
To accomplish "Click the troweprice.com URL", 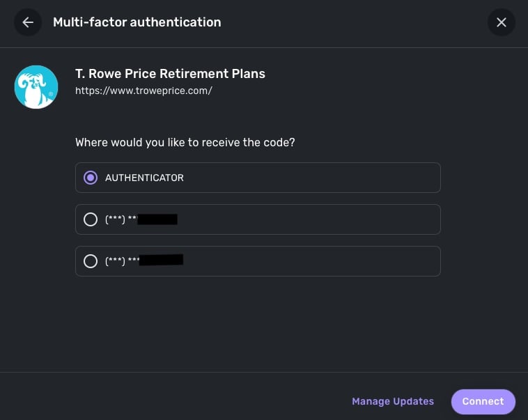I will [x=143, y=91].
